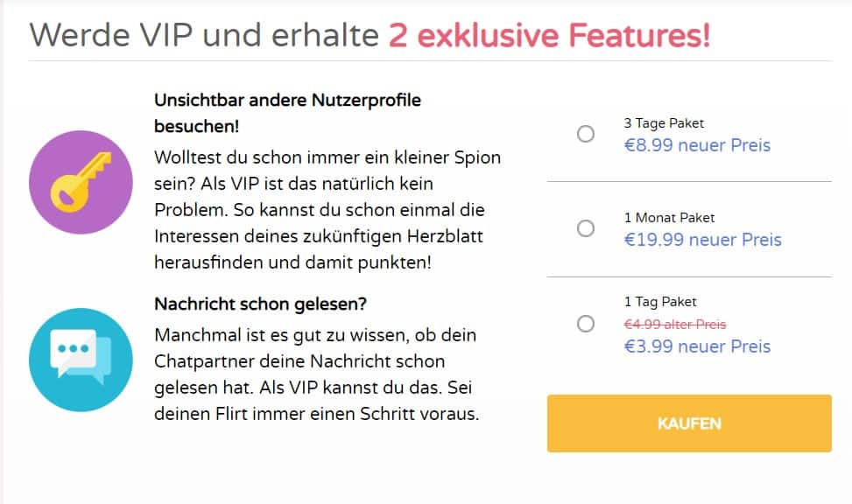852x504 pixels.
Task: Click the '1 Tag Paket' label
Action: (659, 302)
